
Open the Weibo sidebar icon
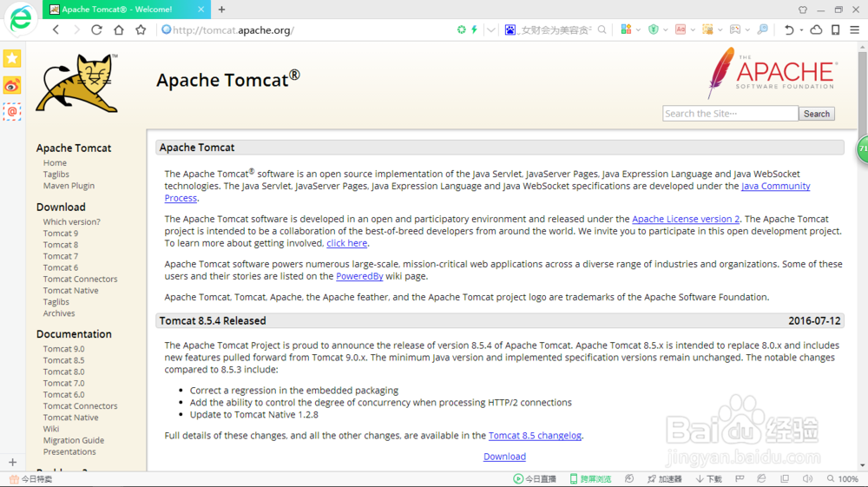pyautogui.click(x=12, y=85)
